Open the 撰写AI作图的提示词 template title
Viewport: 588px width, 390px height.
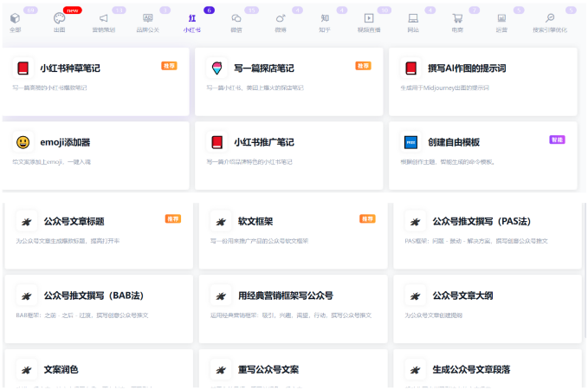click(467, 68)
